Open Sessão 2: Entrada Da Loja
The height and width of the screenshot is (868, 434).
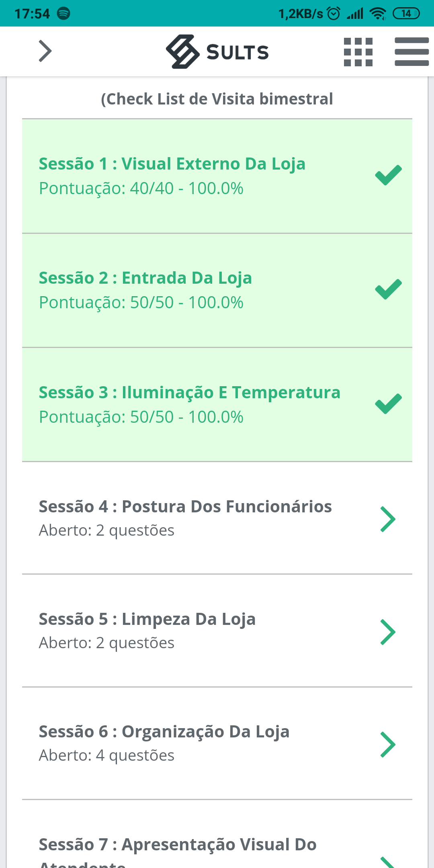217,290
